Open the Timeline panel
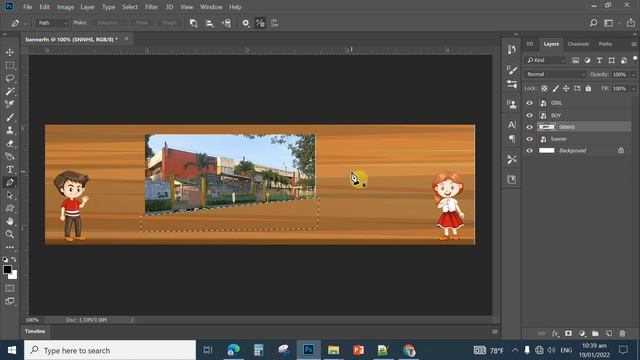 pyautogui.click(x=35, y=331)
